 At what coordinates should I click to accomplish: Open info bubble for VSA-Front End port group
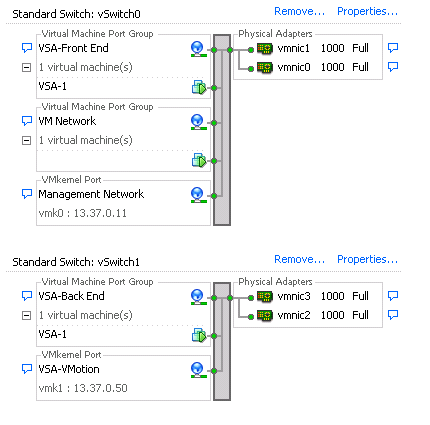(27, 48)
